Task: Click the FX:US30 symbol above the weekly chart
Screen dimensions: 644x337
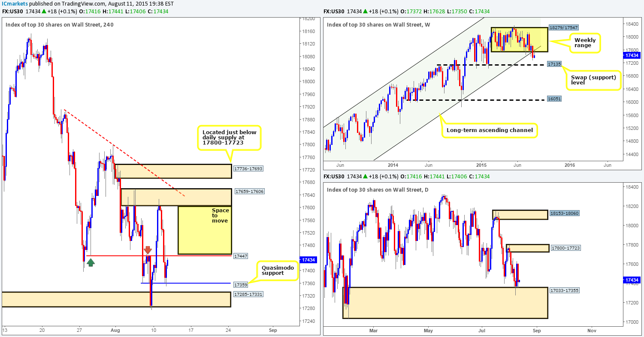Action: (333, 11)
